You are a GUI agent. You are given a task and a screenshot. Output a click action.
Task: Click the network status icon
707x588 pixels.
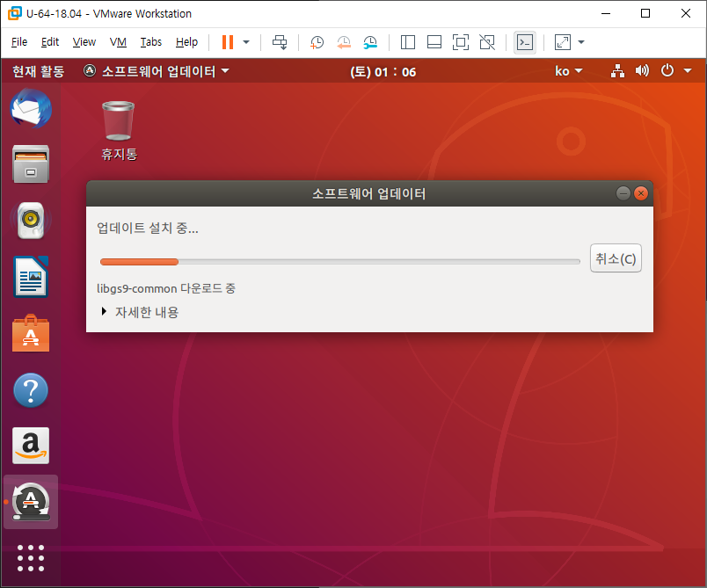click(617, 70)
